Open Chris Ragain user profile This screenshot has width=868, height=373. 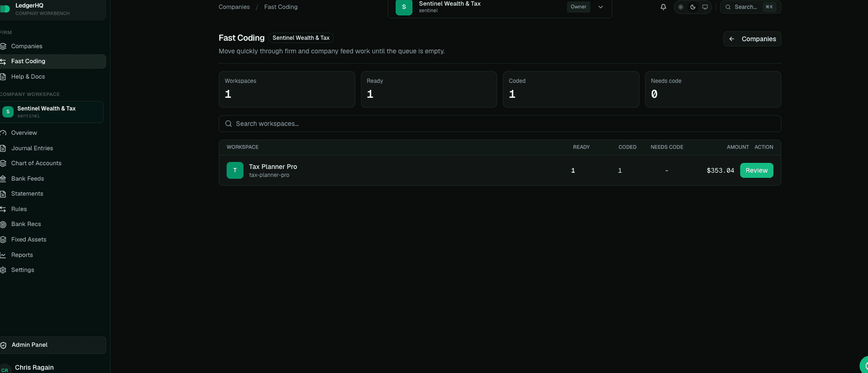point(34,367)
